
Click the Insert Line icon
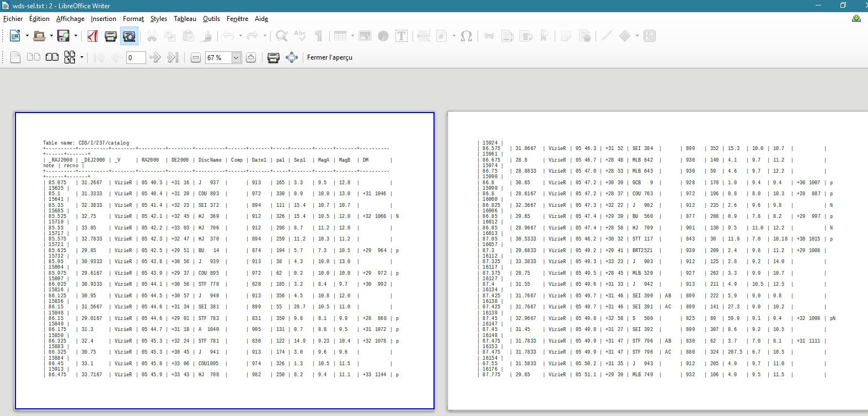coord(607,36)
